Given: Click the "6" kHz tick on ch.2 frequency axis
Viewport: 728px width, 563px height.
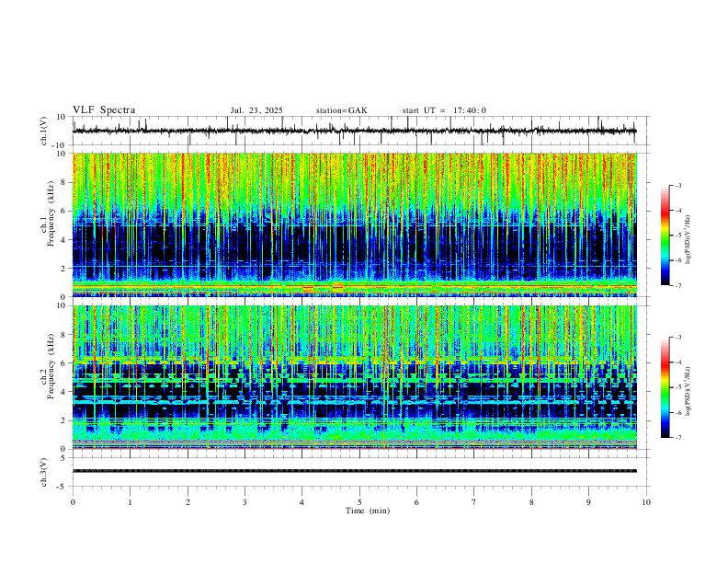Looking at the screenshot, I should coord(63,363).
